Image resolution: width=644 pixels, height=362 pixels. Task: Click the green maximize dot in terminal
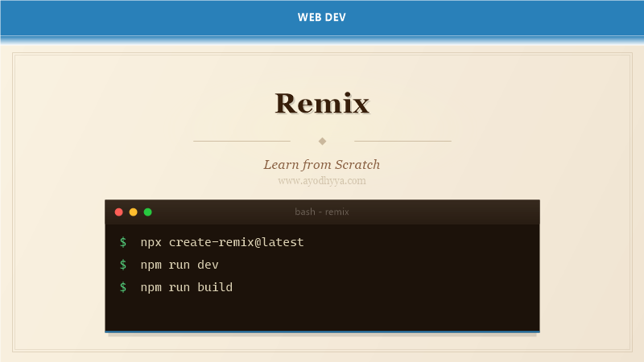pos(148,212)
